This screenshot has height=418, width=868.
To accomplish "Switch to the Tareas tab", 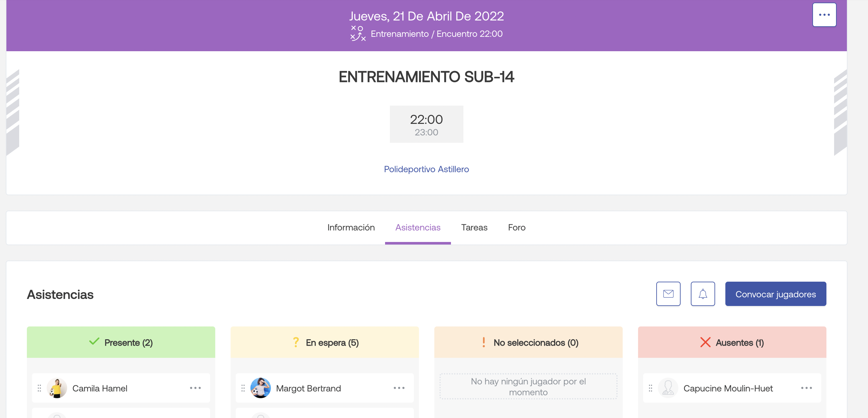I will 474,228.
